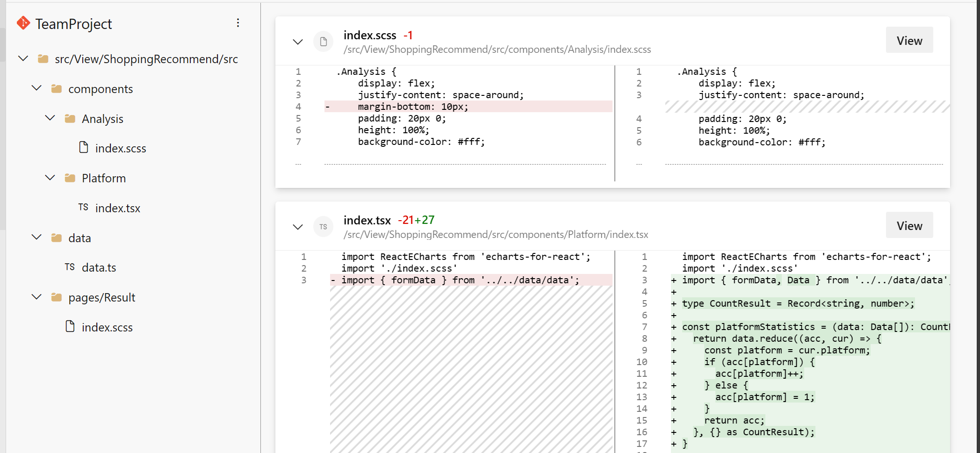Click the pages/Result folder icon
The width and height of the screenshot is (980, 453).
(x=57, y=297)
